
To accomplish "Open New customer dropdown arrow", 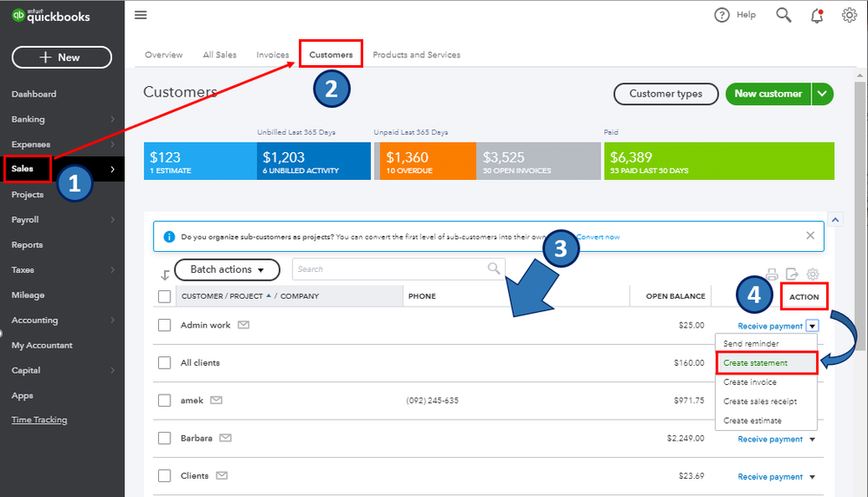I will [x=823, y=94].
